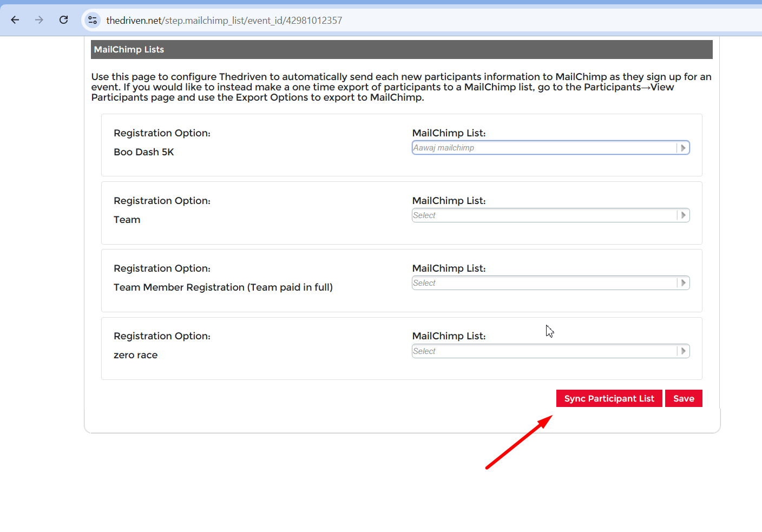Click the browser forward arrow
This screenshot has width=762, height=532.
pos(39,20)
